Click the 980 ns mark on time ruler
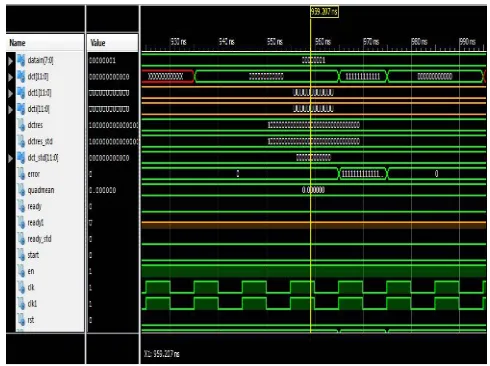The width and height of the screenshot is (490, 366). point(419,42)
